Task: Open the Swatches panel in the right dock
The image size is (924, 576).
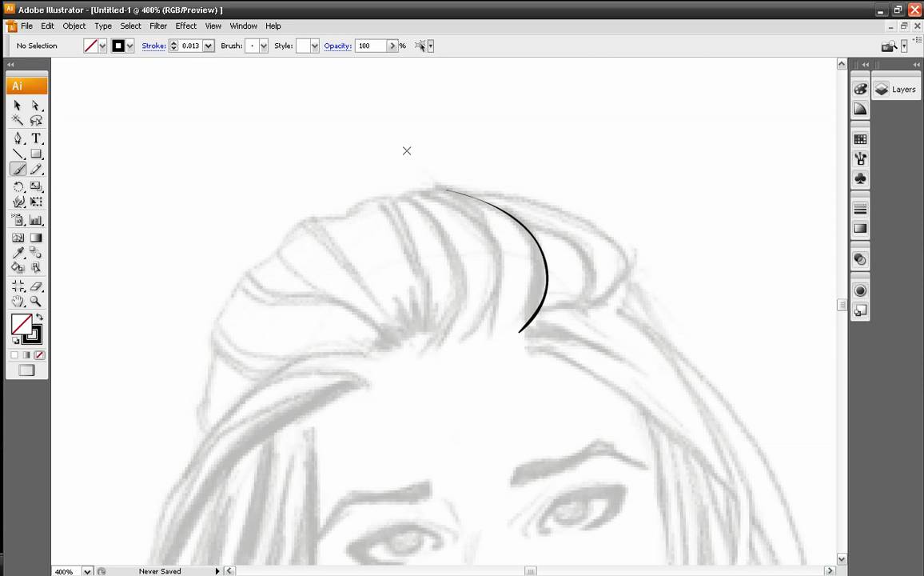Action: click(x=860, y=138)
